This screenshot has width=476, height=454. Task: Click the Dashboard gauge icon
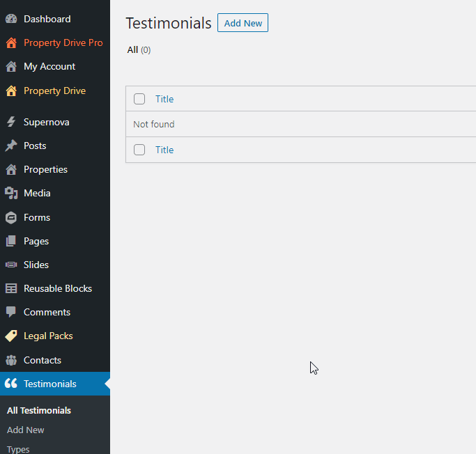click(11, 19)
